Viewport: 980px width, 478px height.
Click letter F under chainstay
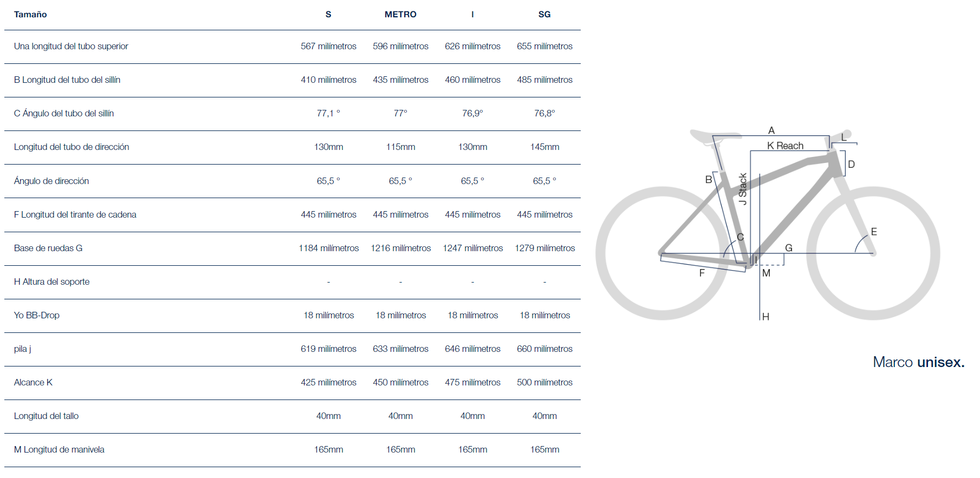(702, 273)
